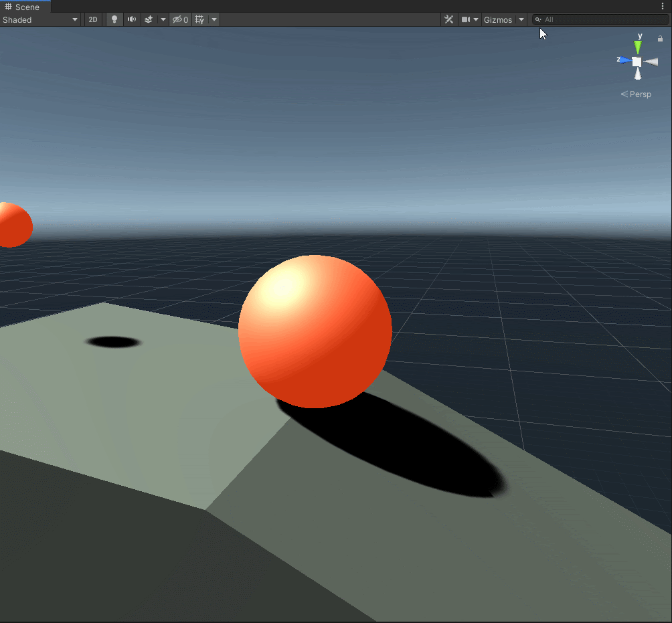Click the blue Z axis gizmo cone

[624, 60]
